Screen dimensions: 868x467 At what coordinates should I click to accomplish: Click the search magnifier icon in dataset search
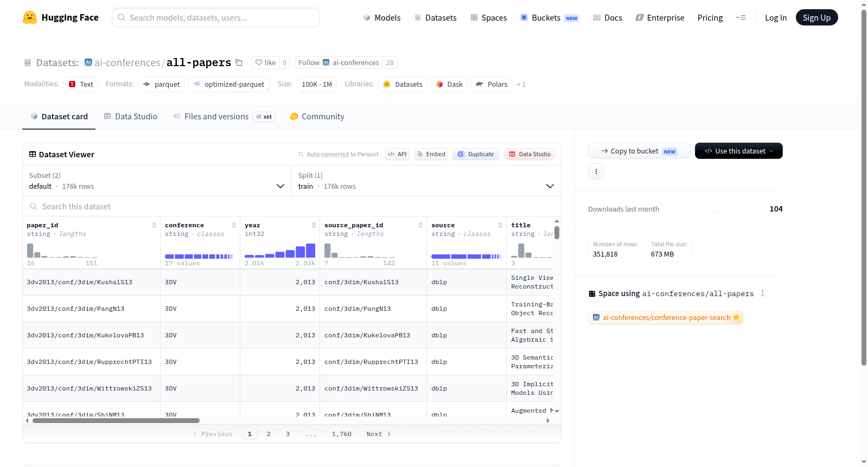click(x=34, y=206)
